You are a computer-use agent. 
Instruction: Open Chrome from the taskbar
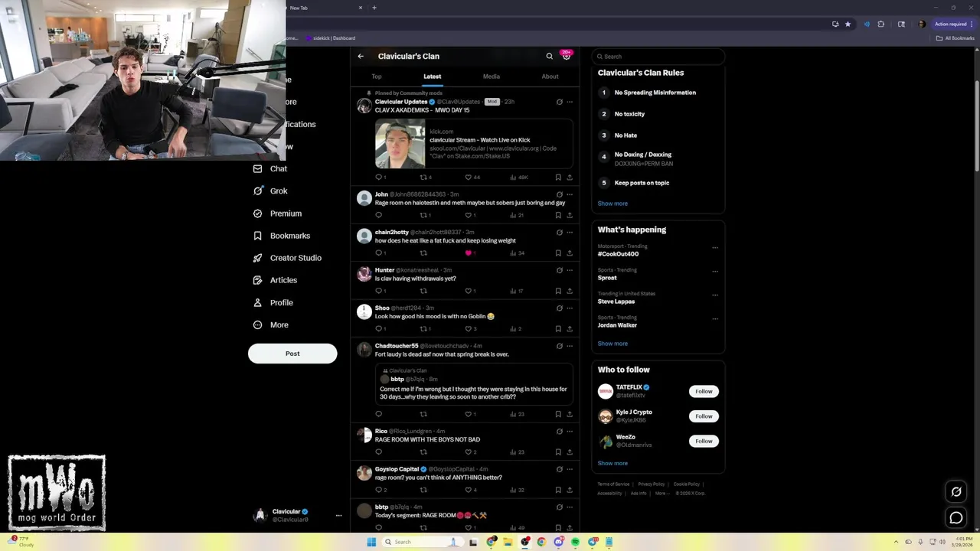[x=541, y=542]
